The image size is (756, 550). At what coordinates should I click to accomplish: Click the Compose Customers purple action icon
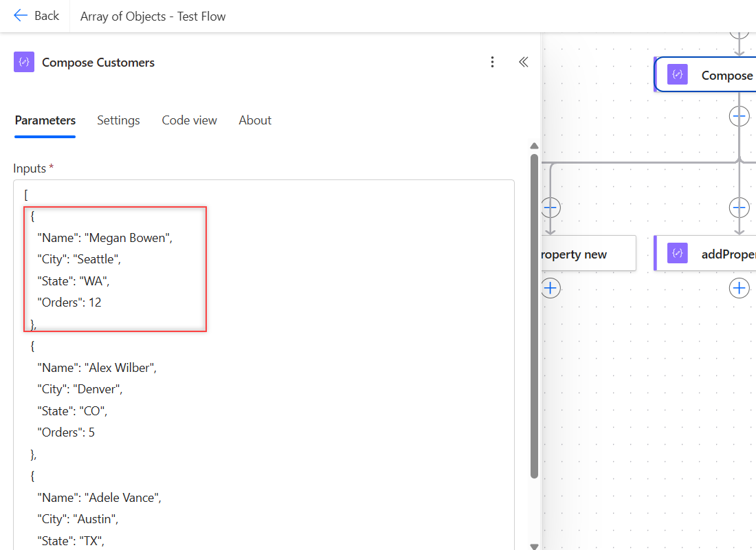point(24,62)
